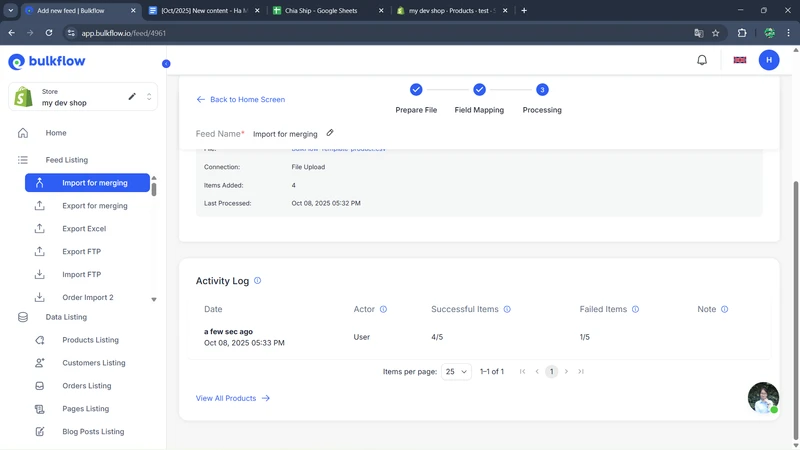Open the Items per page dropdown
The height and width of the screenshot is (450, 800).
456,372
